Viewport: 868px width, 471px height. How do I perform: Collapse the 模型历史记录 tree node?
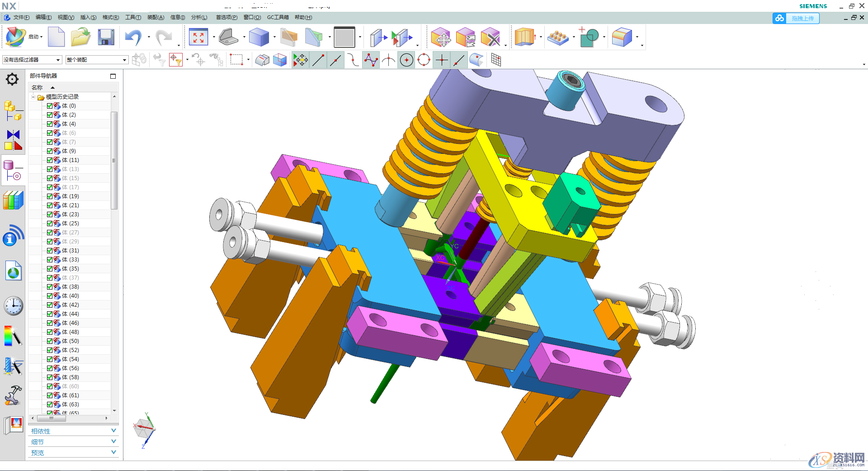33,97
